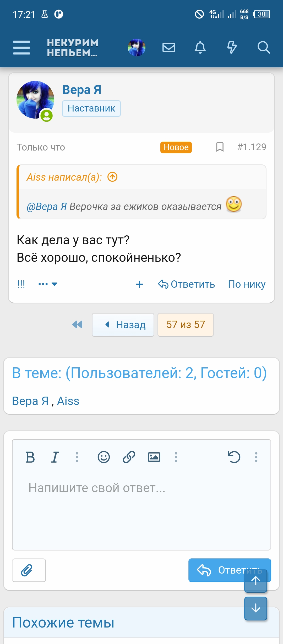The width and height of the screenshot is (283, 644).
Task: Open the 57 из 57 page selector
Action: 186,325
